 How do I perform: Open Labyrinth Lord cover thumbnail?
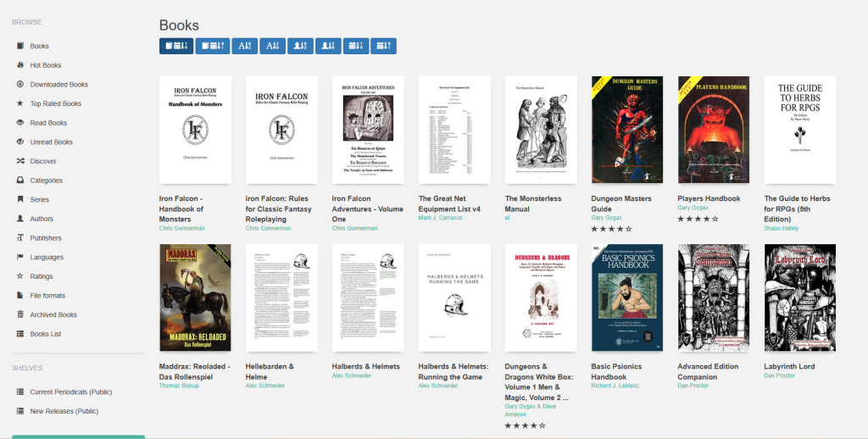800,297
